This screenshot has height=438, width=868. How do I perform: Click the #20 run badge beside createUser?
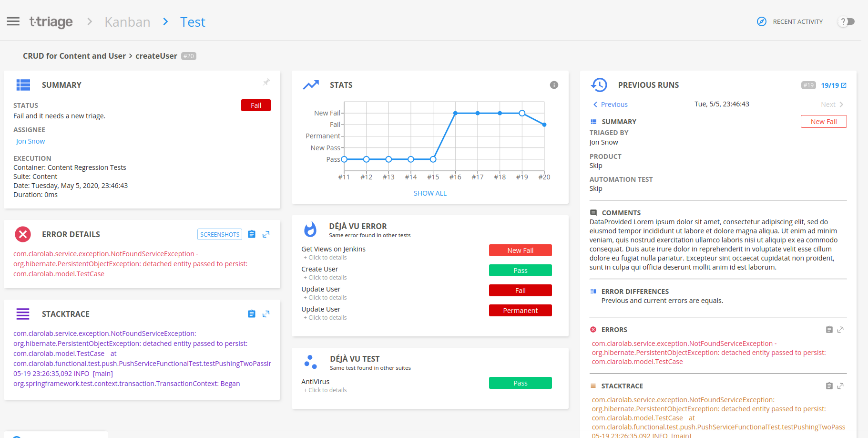click(x=189, y=56)
